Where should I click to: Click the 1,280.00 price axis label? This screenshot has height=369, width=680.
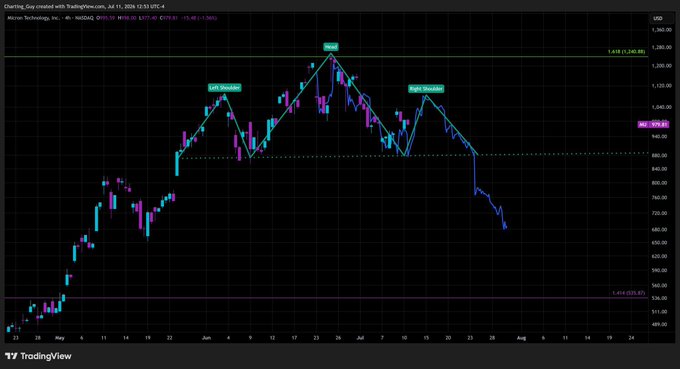[x=662, y=47]
